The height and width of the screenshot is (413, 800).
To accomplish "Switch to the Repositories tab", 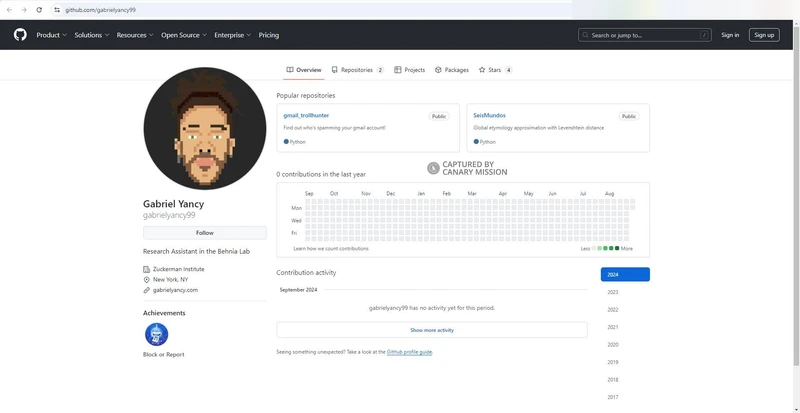I will (x=357, y=70).
